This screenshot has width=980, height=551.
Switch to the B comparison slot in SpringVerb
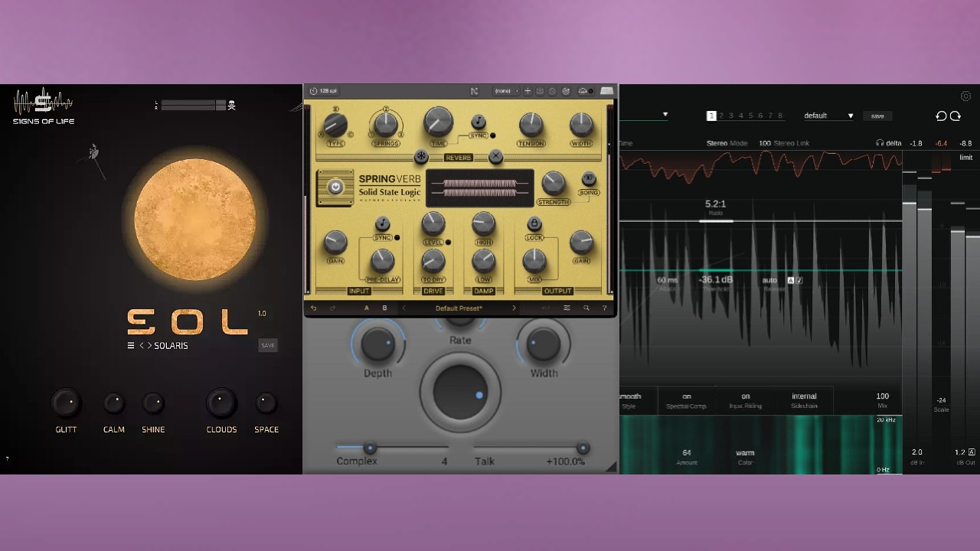point(384,308)
